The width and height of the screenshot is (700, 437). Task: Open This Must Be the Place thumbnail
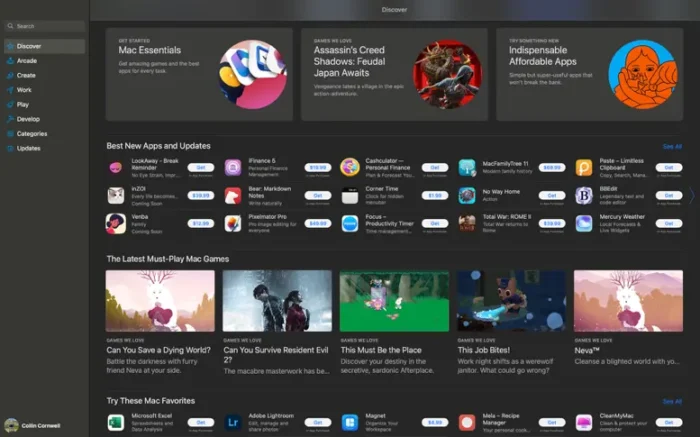(x=394, y=301)
